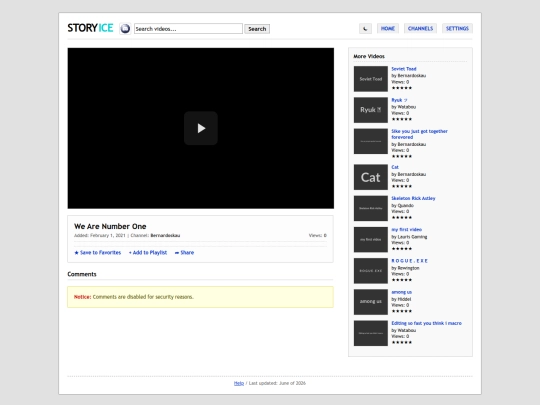Click the comments disabled notice

coord(200,297)
